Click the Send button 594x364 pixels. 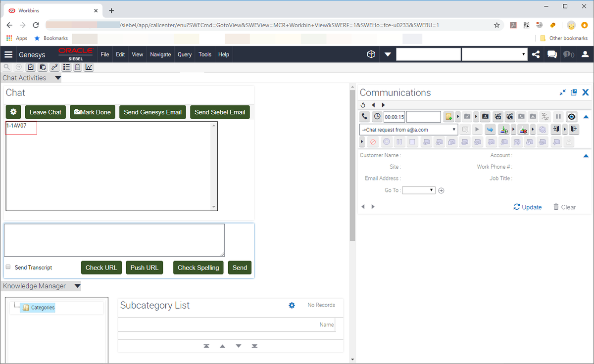[x=240, y=268]
